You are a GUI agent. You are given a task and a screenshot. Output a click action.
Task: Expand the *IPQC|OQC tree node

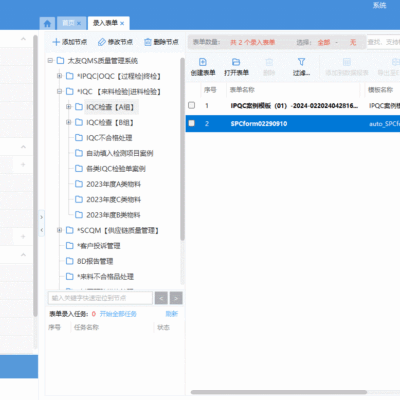coord(59,76)
